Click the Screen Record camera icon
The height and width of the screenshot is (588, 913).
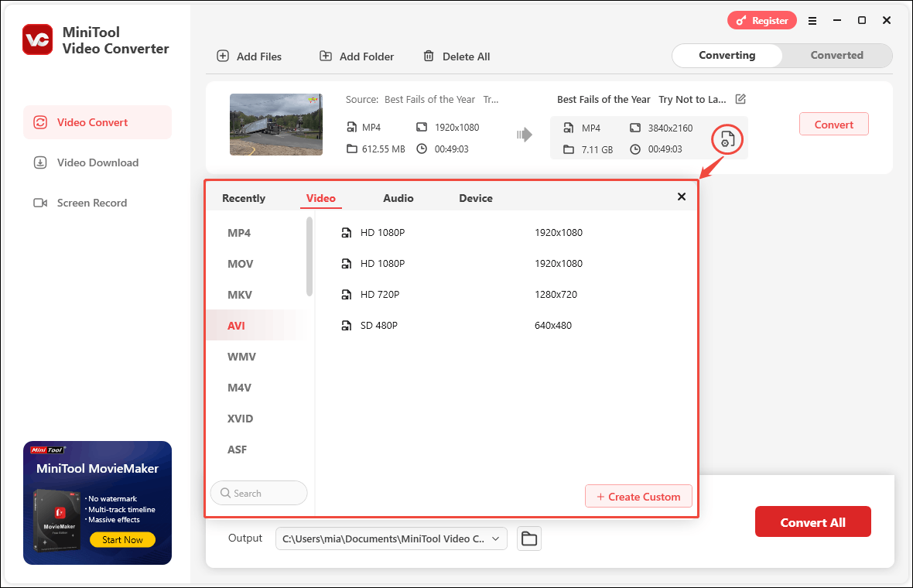(40, 203)
